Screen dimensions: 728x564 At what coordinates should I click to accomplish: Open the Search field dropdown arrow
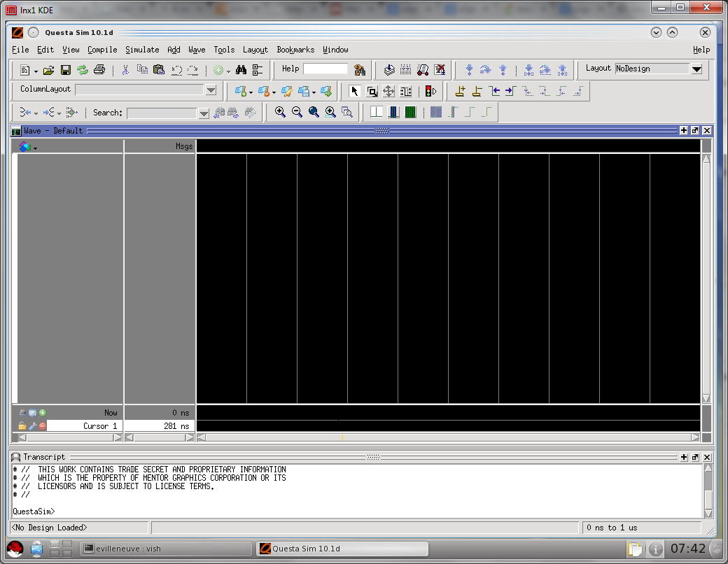(204, 113)
